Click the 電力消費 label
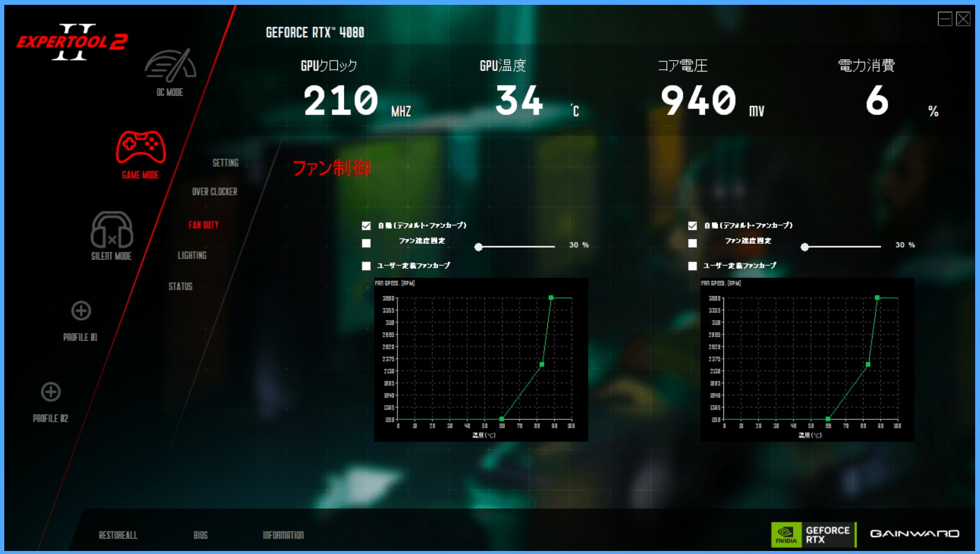Viewport: 980px width, 554px height. [867, 66]
